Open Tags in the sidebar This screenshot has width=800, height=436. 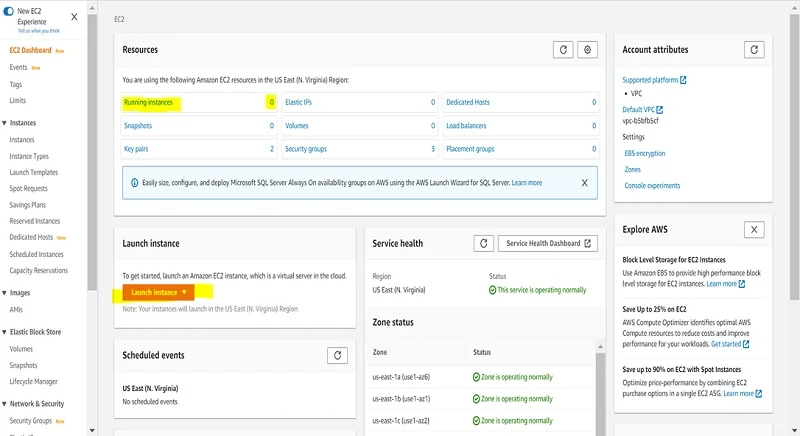coord(16,85)
